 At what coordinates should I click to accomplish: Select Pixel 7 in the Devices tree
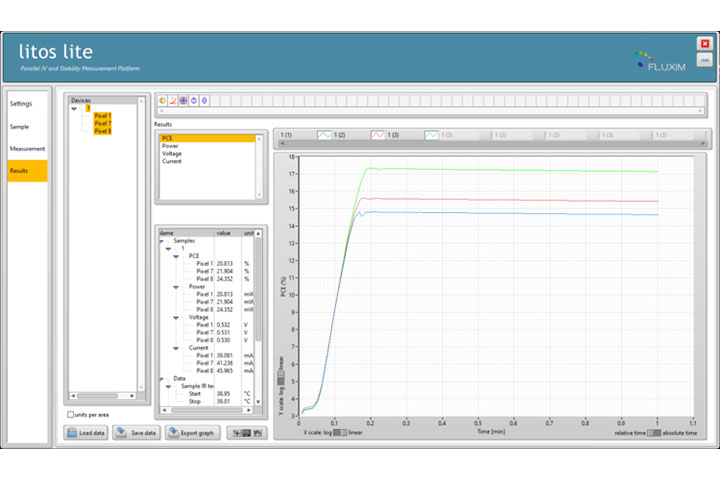[x=103, y=123]
